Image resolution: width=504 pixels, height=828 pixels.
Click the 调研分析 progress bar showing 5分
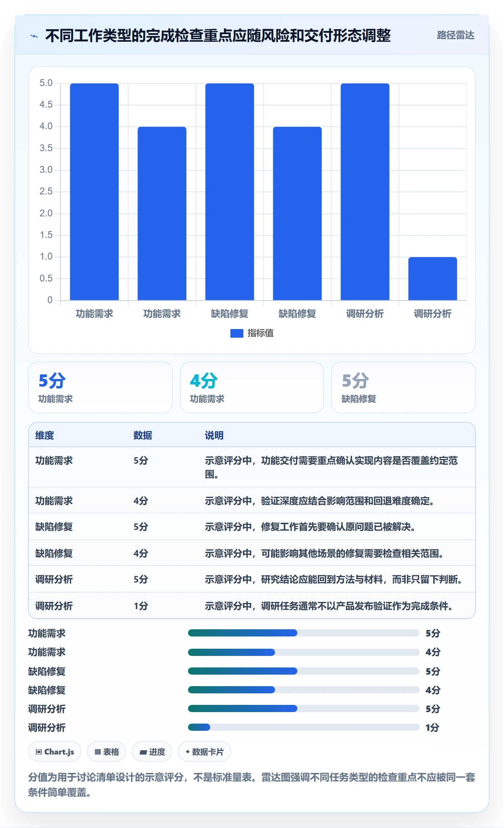pyautogui.click(x=304, y=708)
